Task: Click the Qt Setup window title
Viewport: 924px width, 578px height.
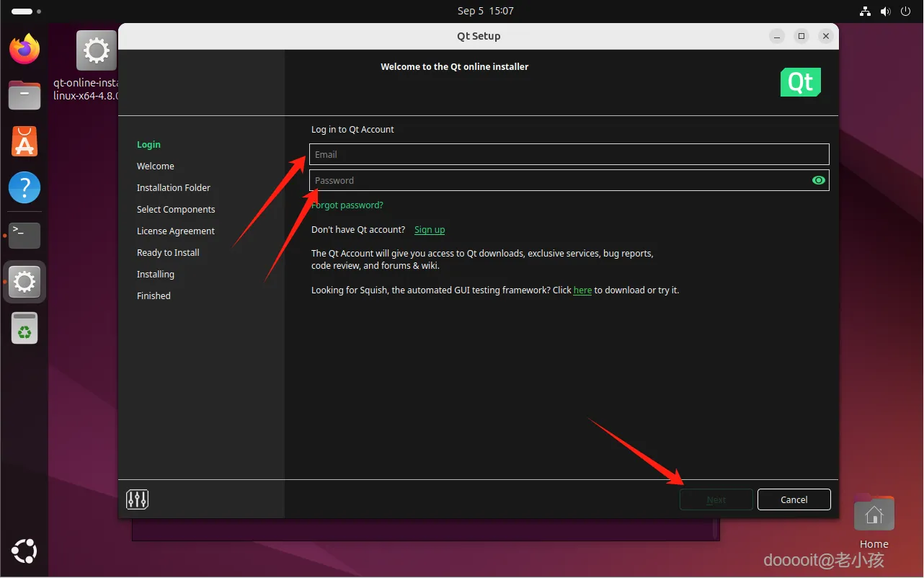Action: [x=479, y=36]
